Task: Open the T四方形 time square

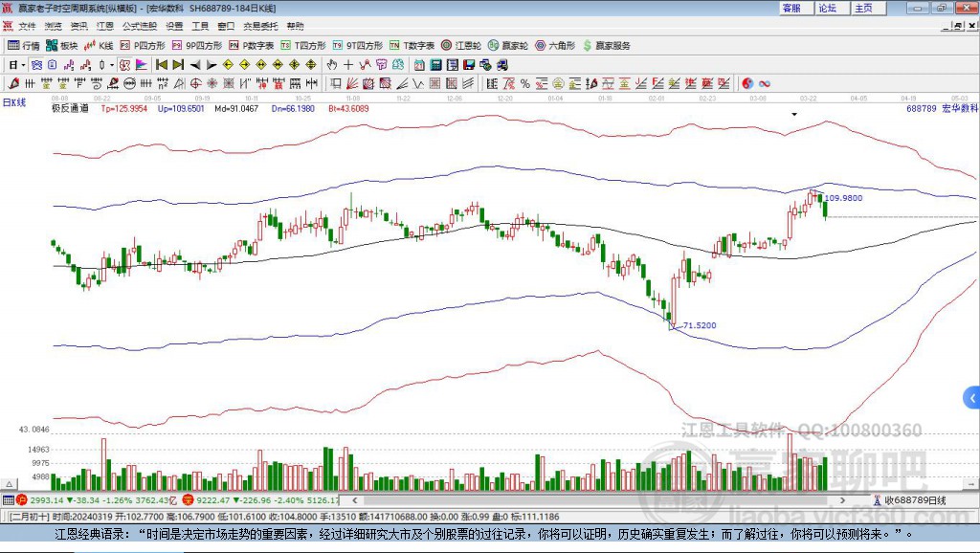Action: click(x=303, y=46)
